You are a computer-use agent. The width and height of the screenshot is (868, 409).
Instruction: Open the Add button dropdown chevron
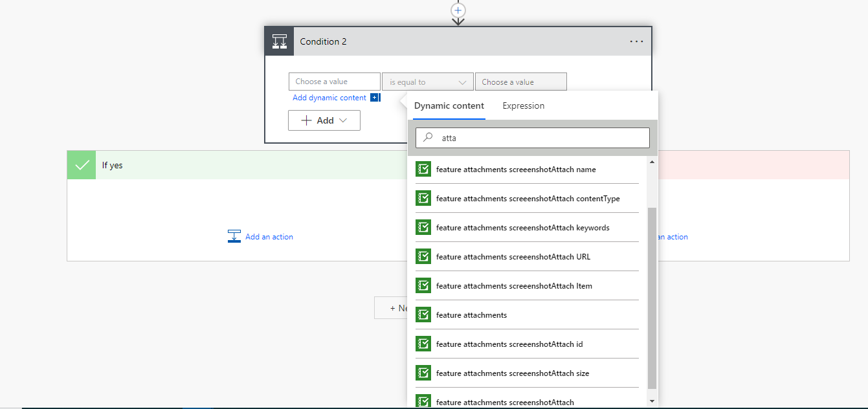click(343, 120)
